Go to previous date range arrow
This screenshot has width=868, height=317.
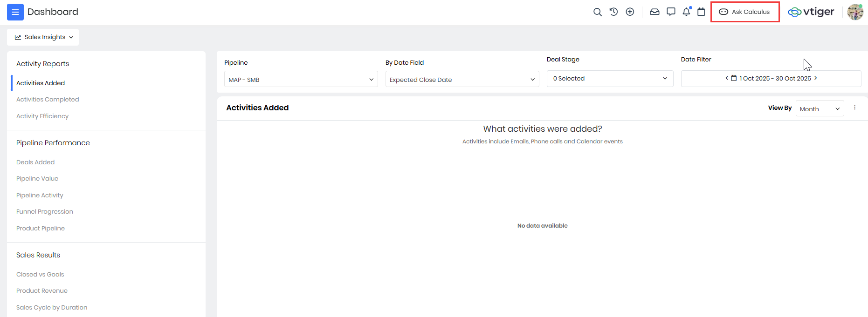(726, 78)
